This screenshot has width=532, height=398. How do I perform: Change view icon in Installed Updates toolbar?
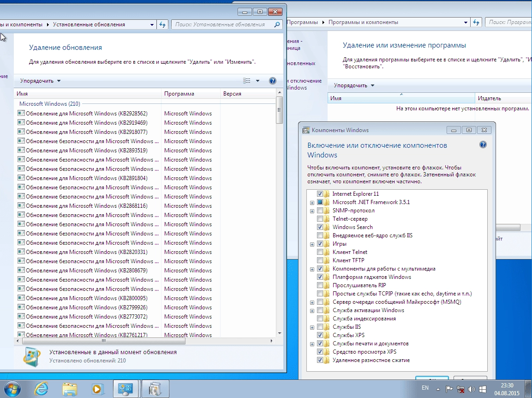(247, 81)
